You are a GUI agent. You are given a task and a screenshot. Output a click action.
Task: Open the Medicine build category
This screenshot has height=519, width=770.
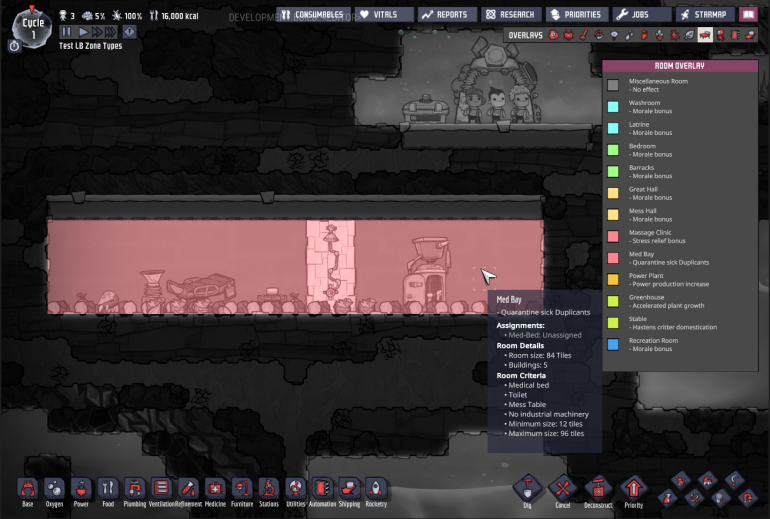pyautogui.click(x=215, y=489)
